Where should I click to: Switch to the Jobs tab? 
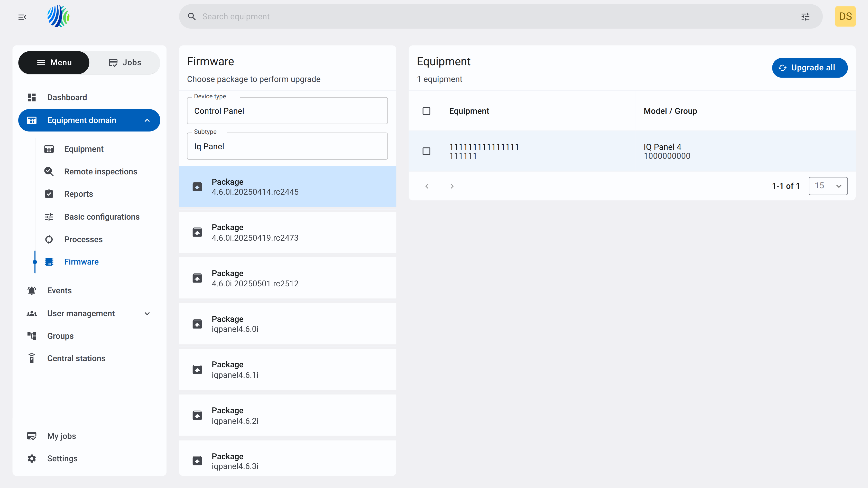click(x=125, y=63)
